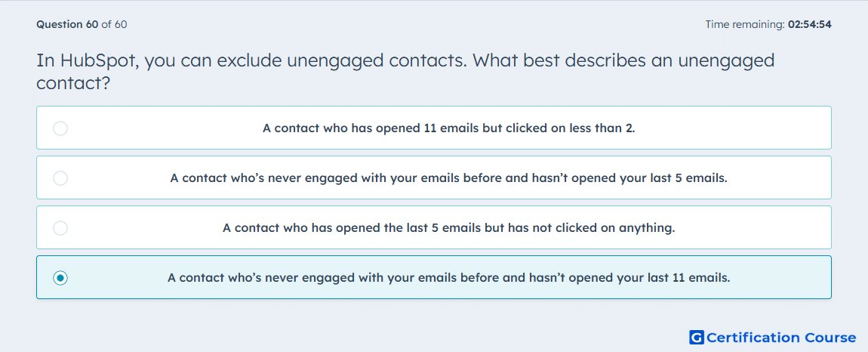Screen dimensions: 868x352
Task: Click the selected radio for 'last 11 emails'
Action: pyautogui.click(x=60, y=278)
